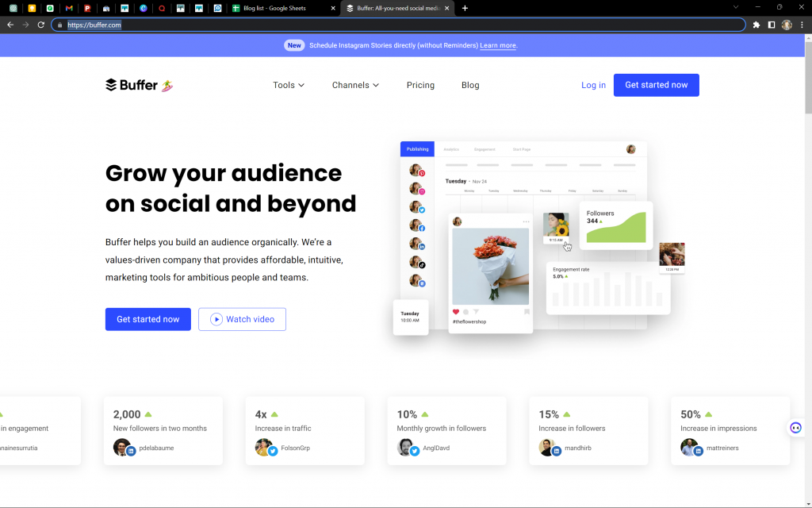The width and height of the screenshot is (812, 508).
Task: Click the padlock site info icon
Action: (x=60, y=25)
